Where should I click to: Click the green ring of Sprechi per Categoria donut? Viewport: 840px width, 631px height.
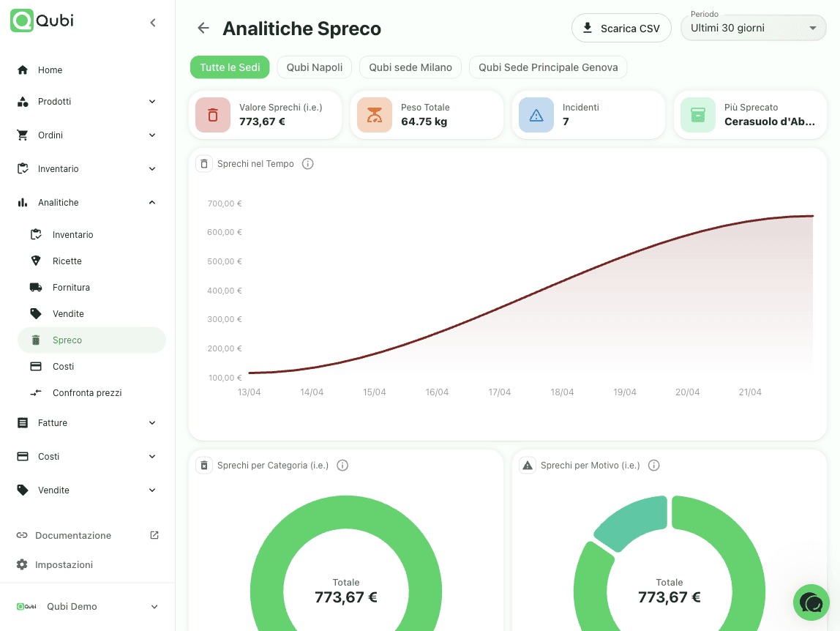pos(346,512)
